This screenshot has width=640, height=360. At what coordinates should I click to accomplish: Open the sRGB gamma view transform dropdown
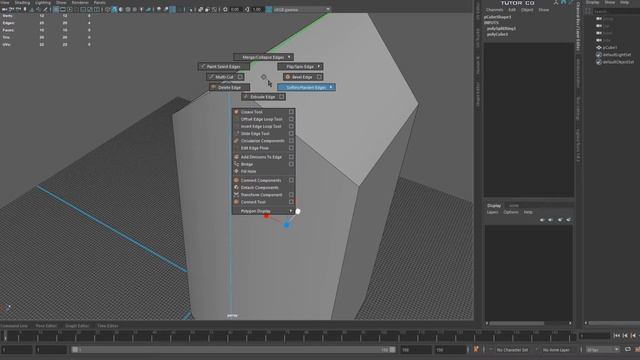[302, 9]
